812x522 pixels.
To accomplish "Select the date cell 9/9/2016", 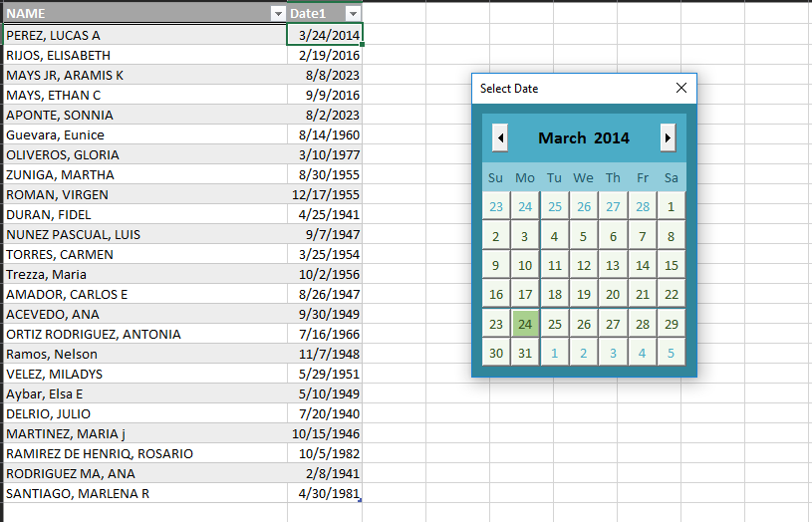I will [325, 95].
